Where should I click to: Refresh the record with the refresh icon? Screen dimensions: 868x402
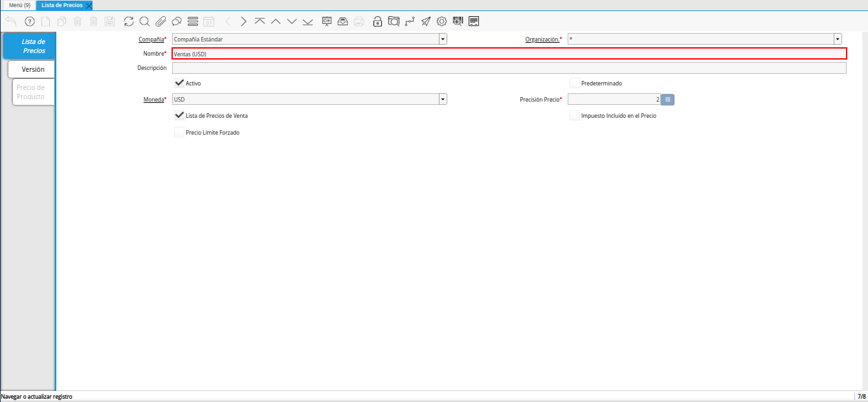pos(129,21)
